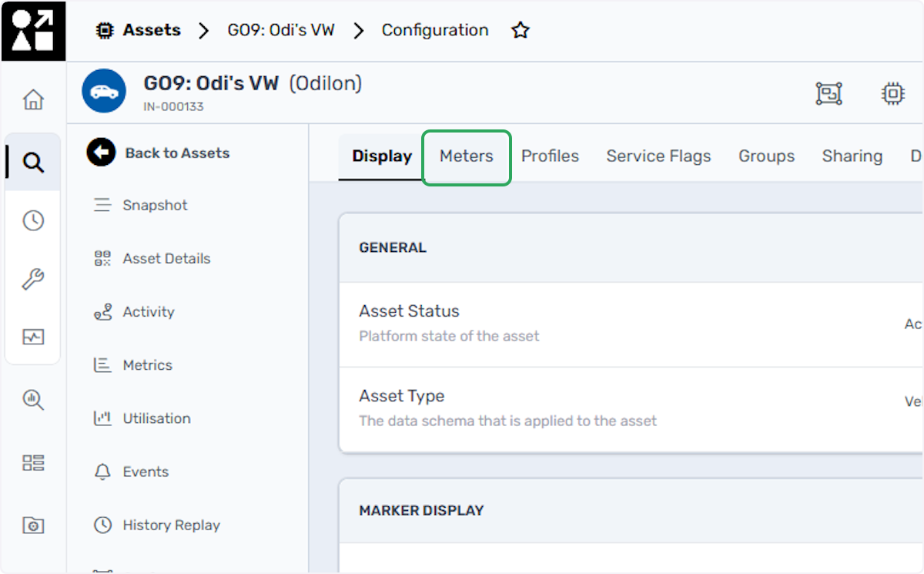The width and height of the screenshot is (924, 574).
Task: Click the app logo in top-left corner
Action: tap(33, 30)
